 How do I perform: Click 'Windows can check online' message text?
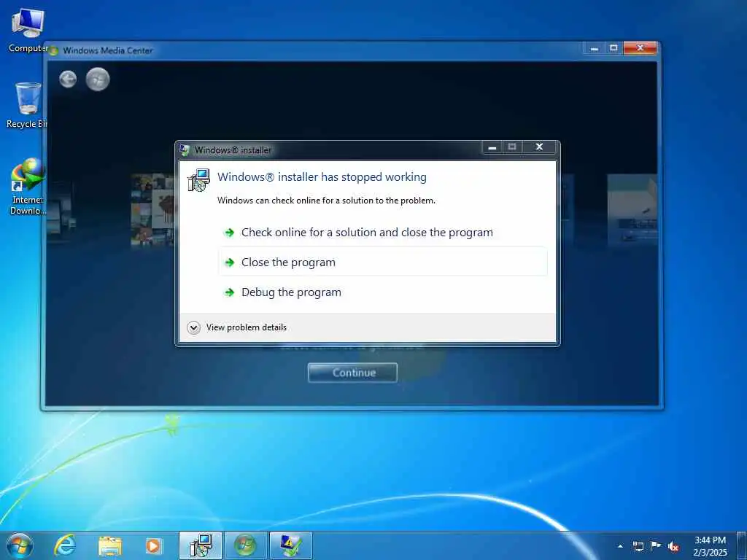[326, 201]
